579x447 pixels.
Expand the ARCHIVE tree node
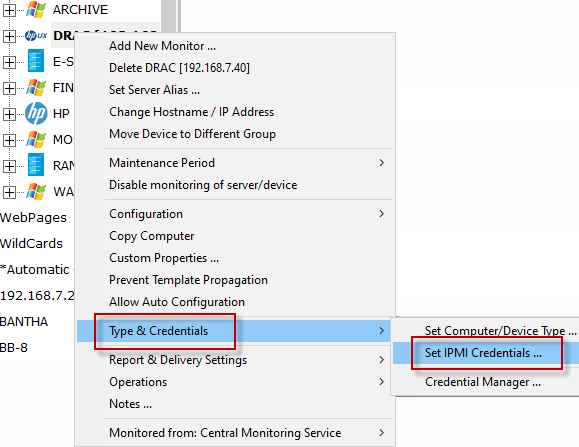pos(9,10)
